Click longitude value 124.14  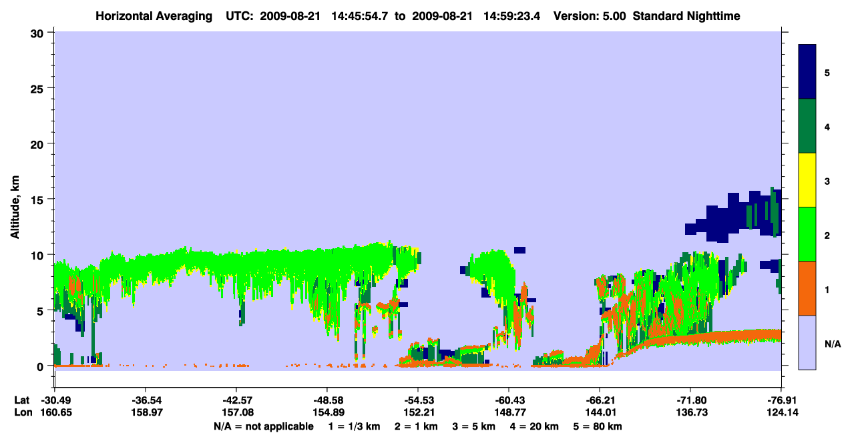[x=781, y=412]
